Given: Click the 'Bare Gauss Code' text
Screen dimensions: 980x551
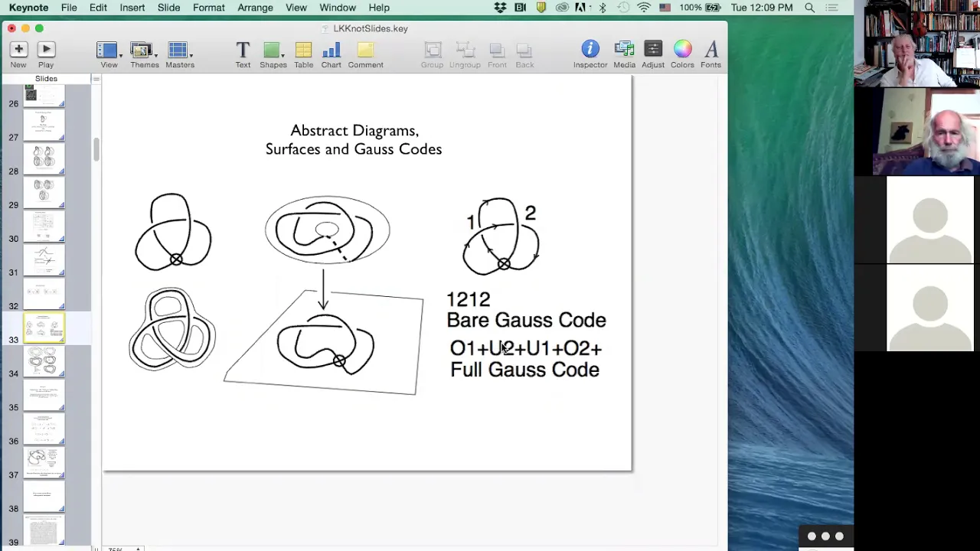Looking at the screenshot, I should (526, 321).
